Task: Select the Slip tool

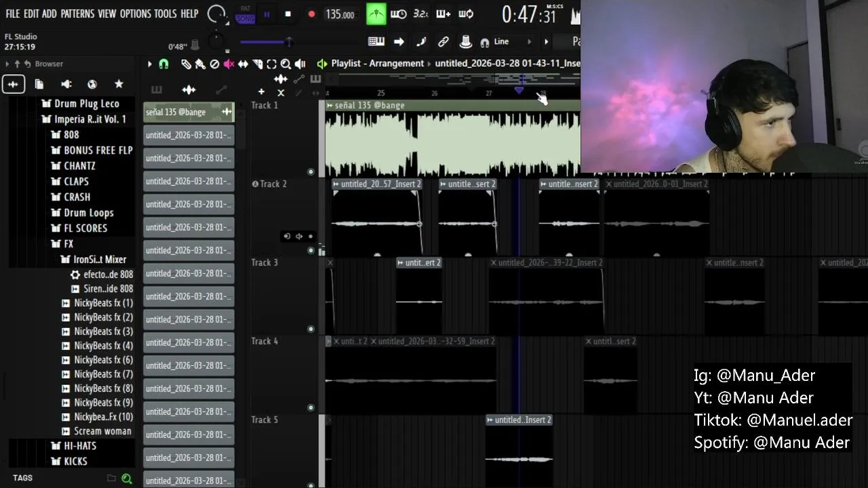Action: (x=243, y=64)
